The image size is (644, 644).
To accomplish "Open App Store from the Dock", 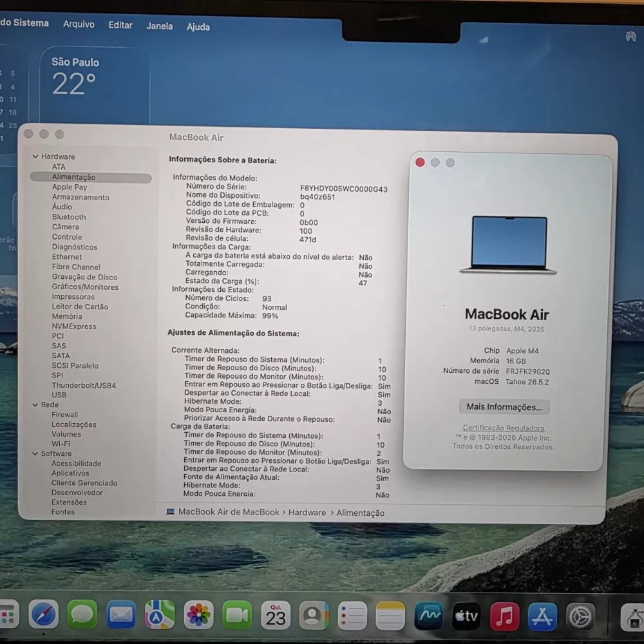I will tap(542, 616).
